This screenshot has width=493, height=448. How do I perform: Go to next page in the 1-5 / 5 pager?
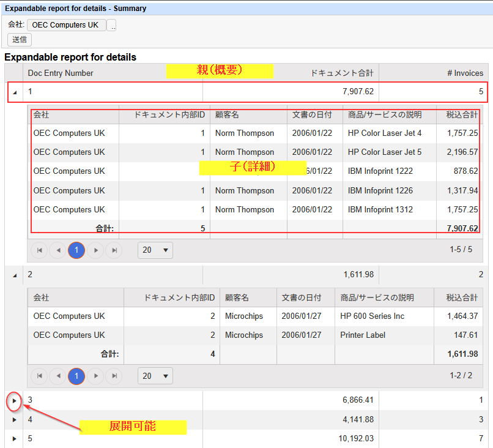[95, 250]
